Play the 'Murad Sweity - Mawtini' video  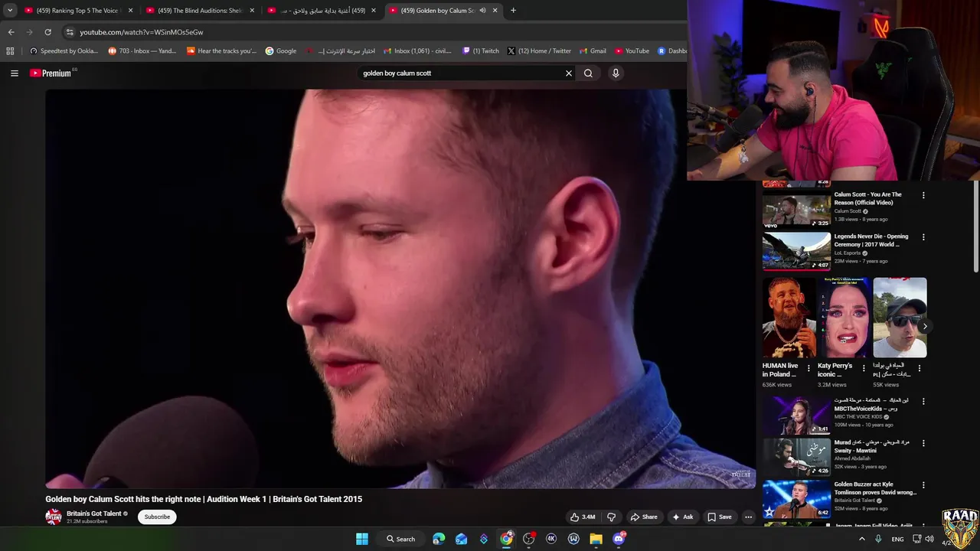(796, 457)
